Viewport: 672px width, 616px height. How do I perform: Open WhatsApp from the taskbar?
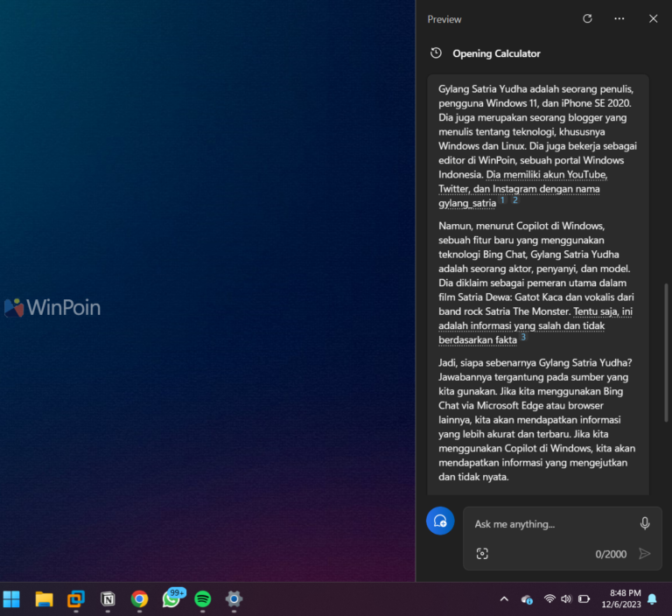coord(171,598)
